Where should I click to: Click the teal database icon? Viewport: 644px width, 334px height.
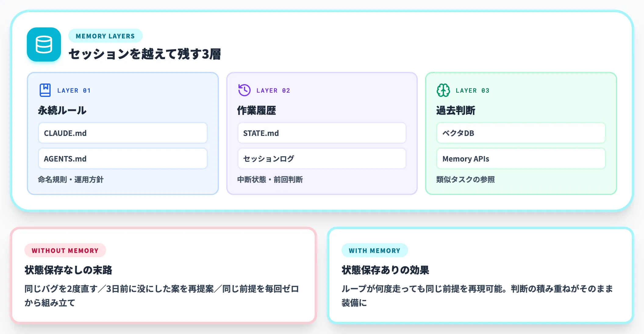44,44
